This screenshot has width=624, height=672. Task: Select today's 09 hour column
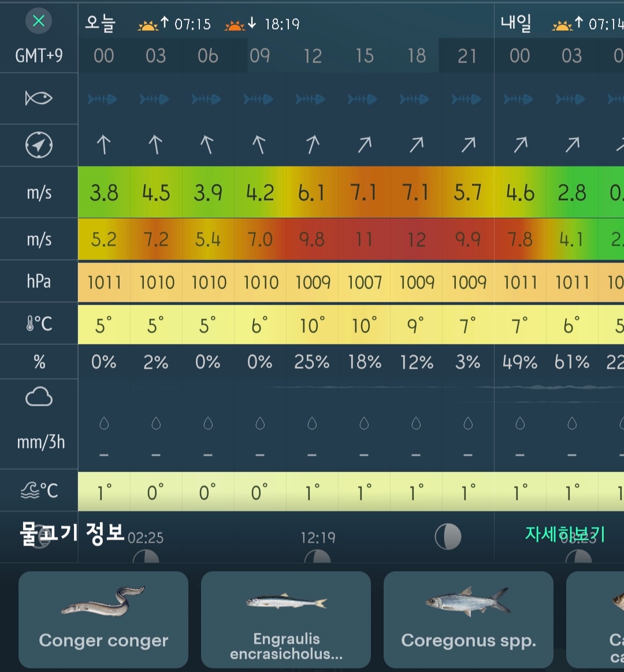click(260, 55)
